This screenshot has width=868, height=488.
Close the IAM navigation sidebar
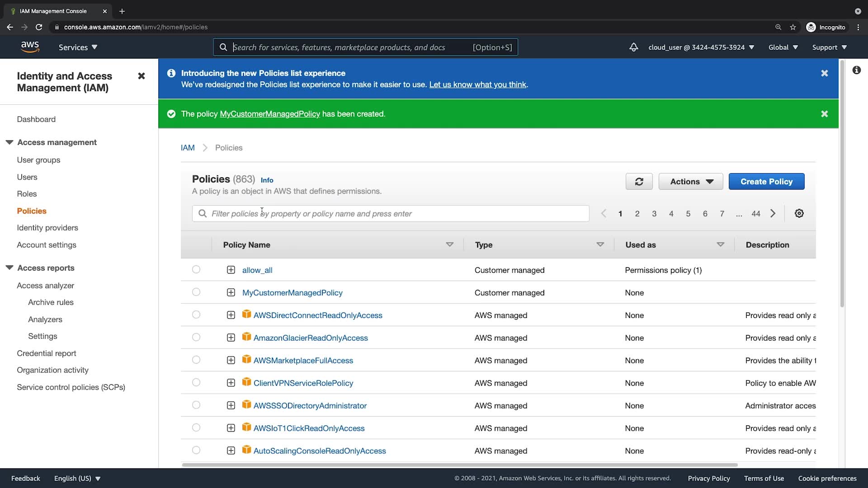point(141,76)
